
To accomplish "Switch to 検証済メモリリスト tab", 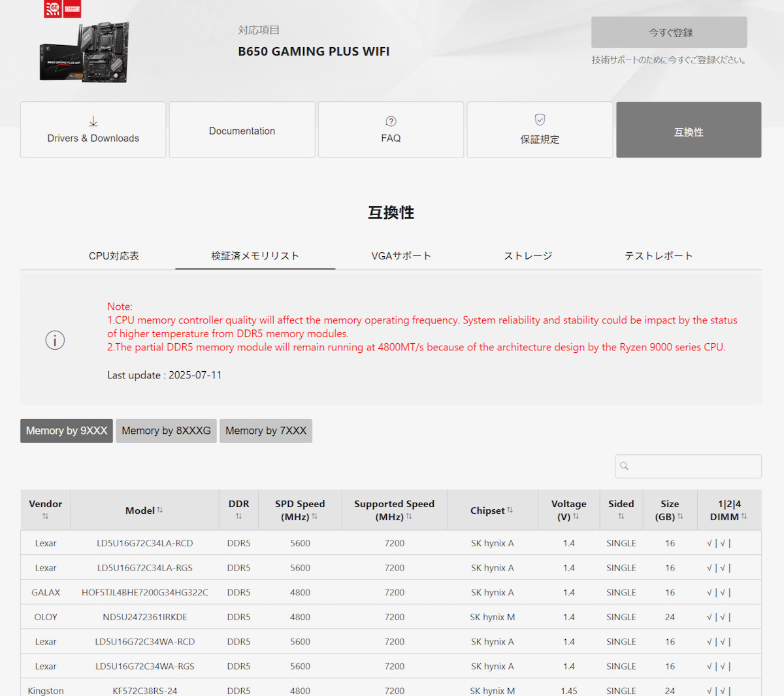I will 255,256.
